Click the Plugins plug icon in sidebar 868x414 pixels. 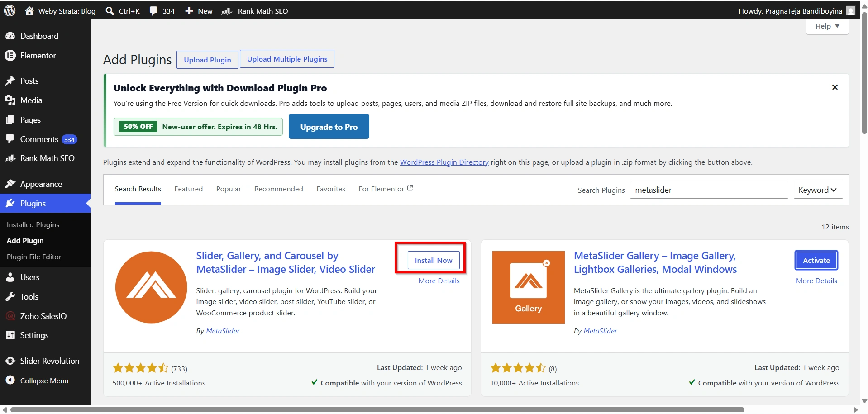[x=10, y=203]
